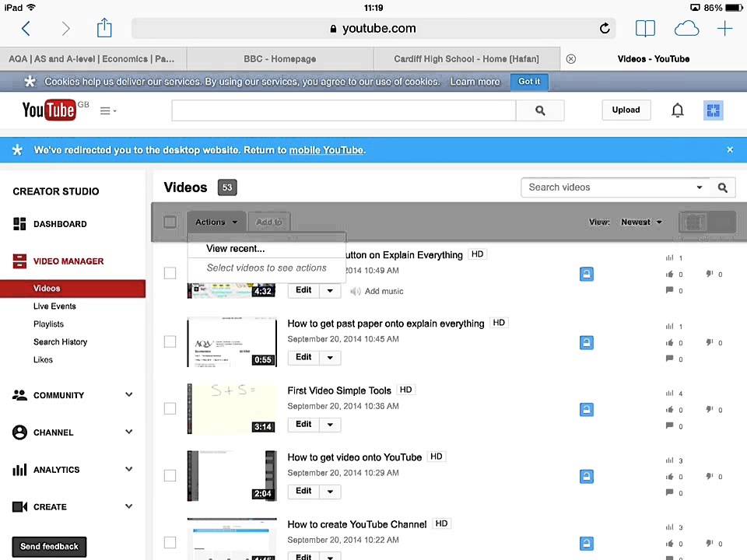Open notifications bell icon
The image size is (747, 560).
[678, 110]
